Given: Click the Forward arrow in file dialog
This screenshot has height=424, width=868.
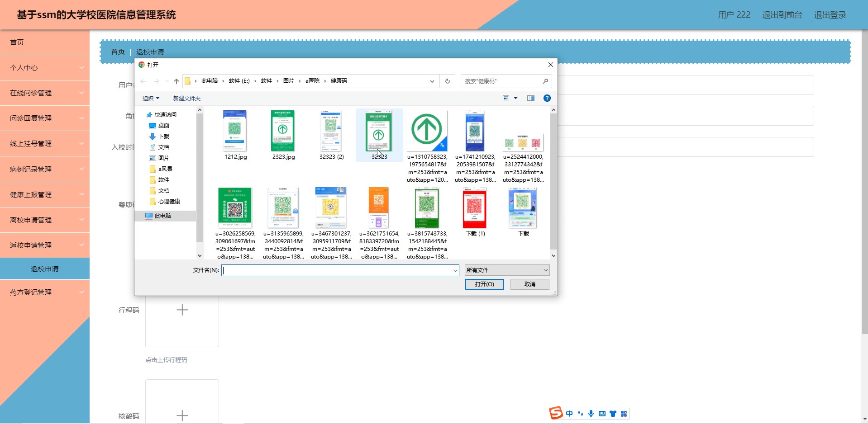Looking at the screenshot, I should [x=157, y=81].
